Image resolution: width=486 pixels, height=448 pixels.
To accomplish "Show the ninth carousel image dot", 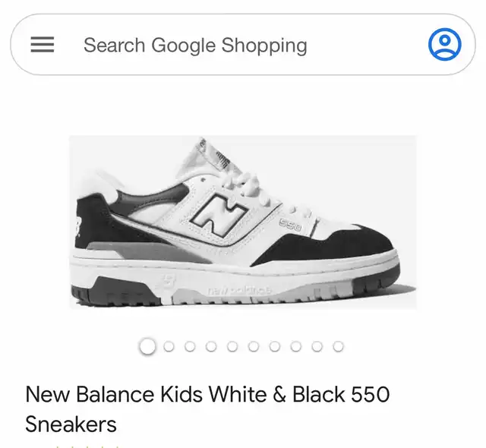I will click(317, 347).
